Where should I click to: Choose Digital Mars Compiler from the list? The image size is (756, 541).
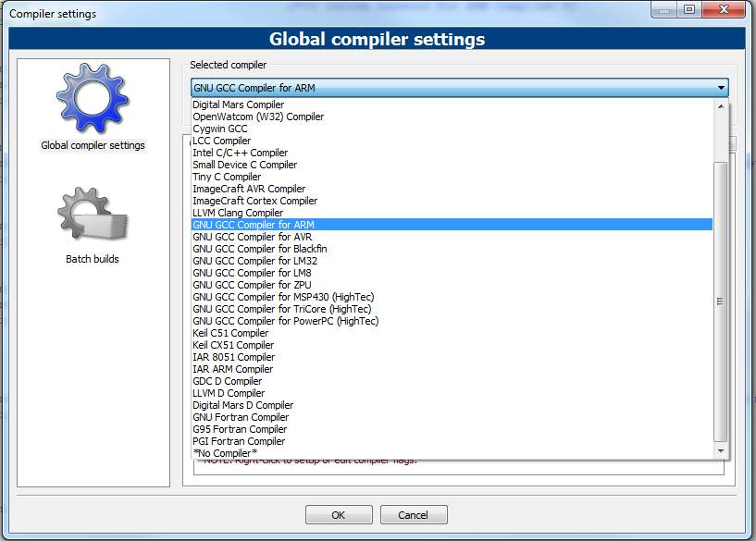point(452,105)
